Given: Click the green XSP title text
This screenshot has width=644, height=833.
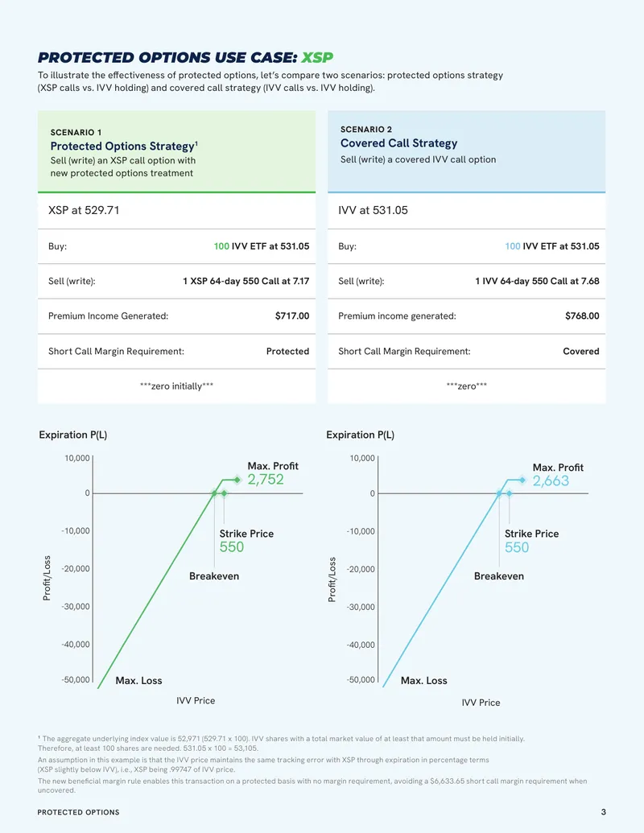Looking at the screenshot, I should [317, 57].
